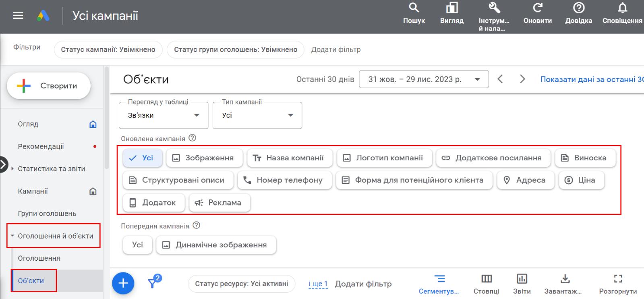644x299 pixels.
Task: Select the Номер телефону chip
Action: tap(284, 180)
